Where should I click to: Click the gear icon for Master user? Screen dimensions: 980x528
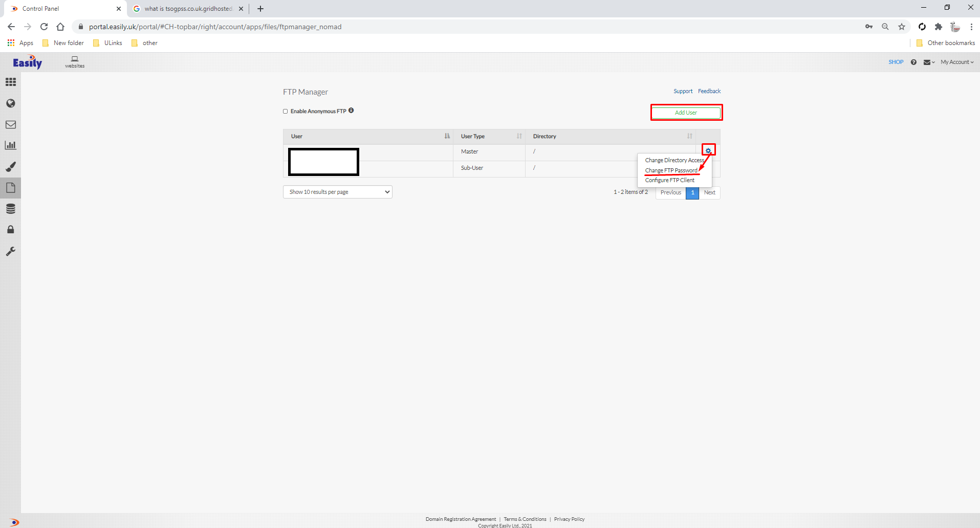[x=708, y=150]
